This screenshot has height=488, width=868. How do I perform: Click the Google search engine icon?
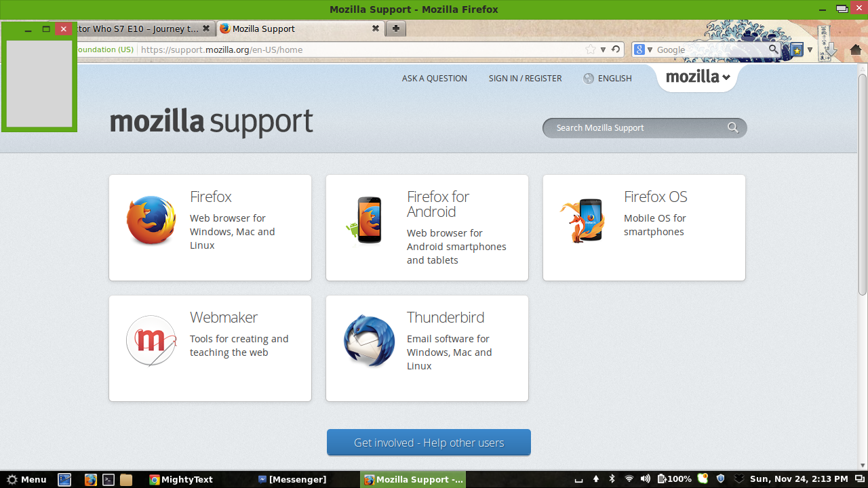(x=639, y=49)
